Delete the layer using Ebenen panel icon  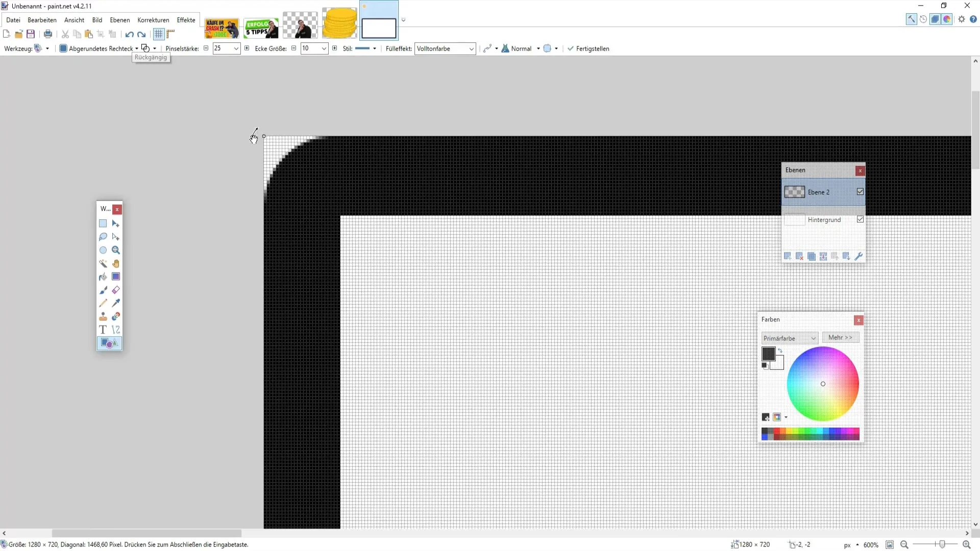pos(799,256)
